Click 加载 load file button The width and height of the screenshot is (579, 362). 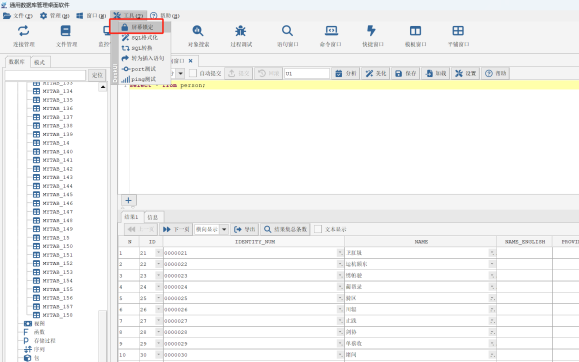[x=435, y=74]
